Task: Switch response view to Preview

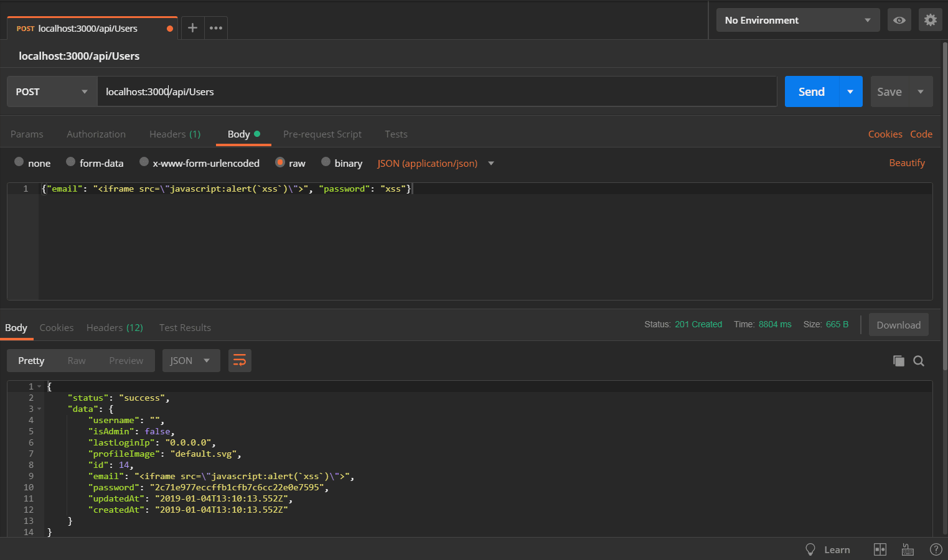Action: coord(126,360)
